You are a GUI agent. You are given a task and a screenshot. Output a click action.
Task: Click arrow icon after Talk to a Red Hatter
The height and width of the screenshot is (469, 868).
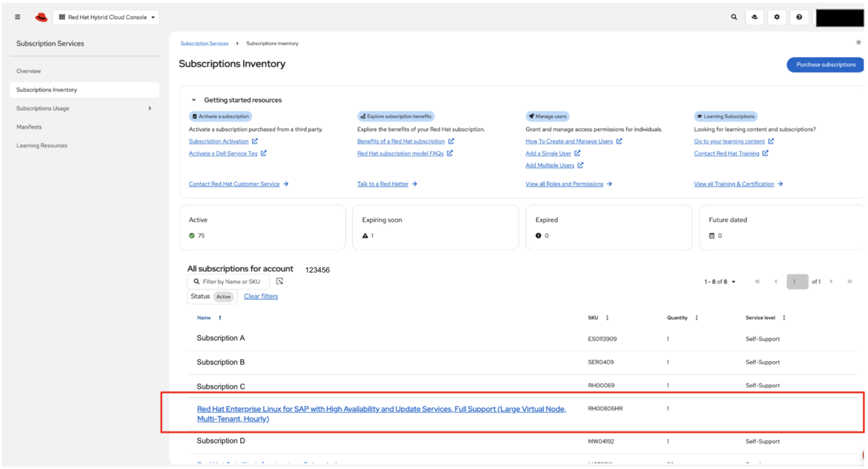tap(414, 184)
